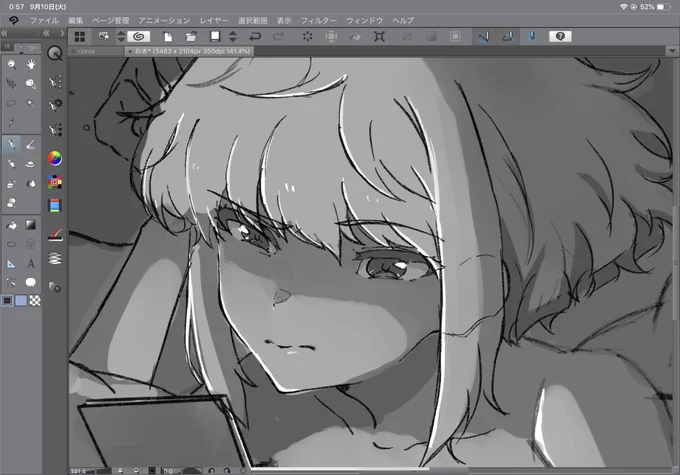The height and width of the screenshot is (475, 680).
Task: Select the Auto select magic wand tool
Action: tap(31, 103)
